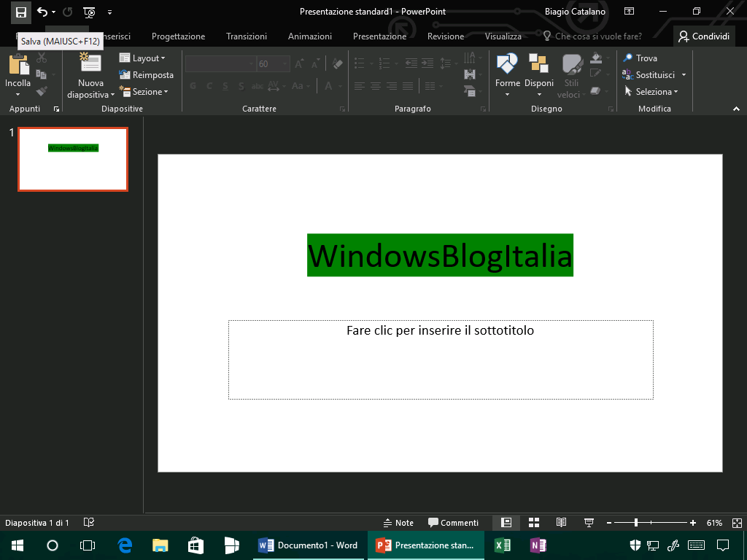
Task: Paste using the Incolla clipboard icon
Action: (18, 65)
